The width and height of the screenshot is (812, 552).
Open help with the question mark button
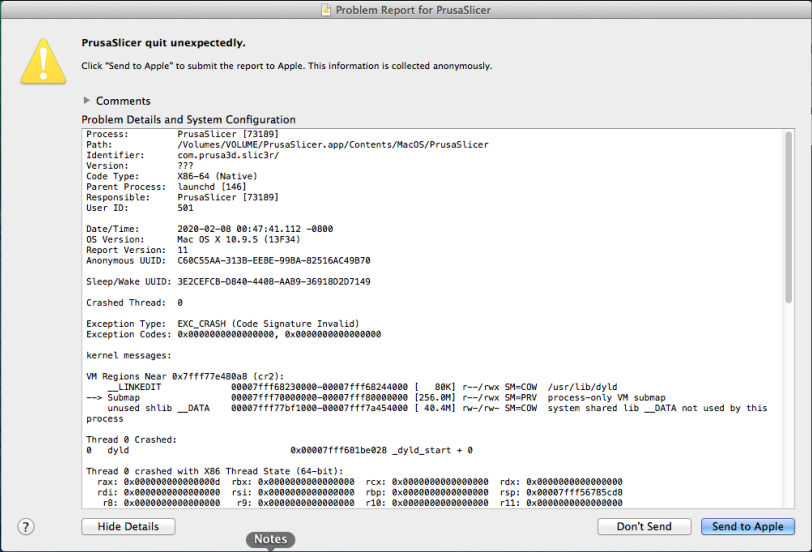[x=26, y=527]
